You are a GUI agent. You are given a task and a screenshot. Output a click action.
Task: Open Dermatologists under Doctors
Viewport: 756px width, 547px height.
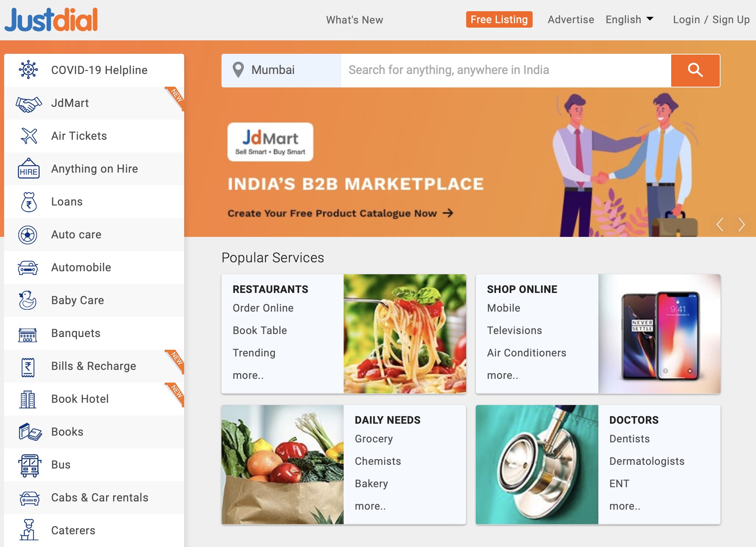[x=647, y=461]
